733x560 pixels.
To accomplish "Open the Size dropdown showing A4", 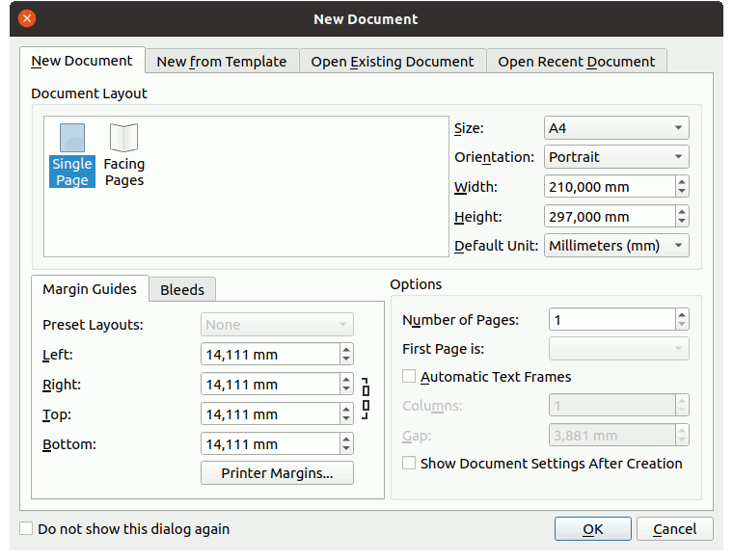I will point(616,128).
